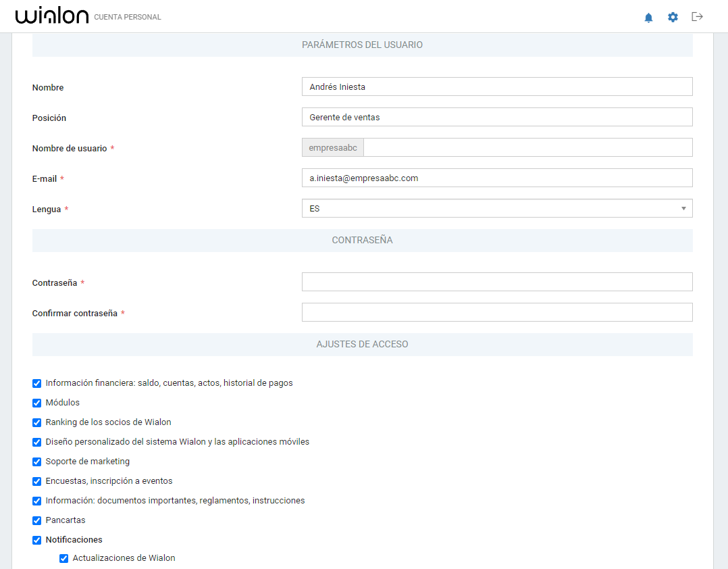Screen dimensions: 728x569
Task: Toggle Ranking de los socios de Wialon
Action: tap(36, 422)
